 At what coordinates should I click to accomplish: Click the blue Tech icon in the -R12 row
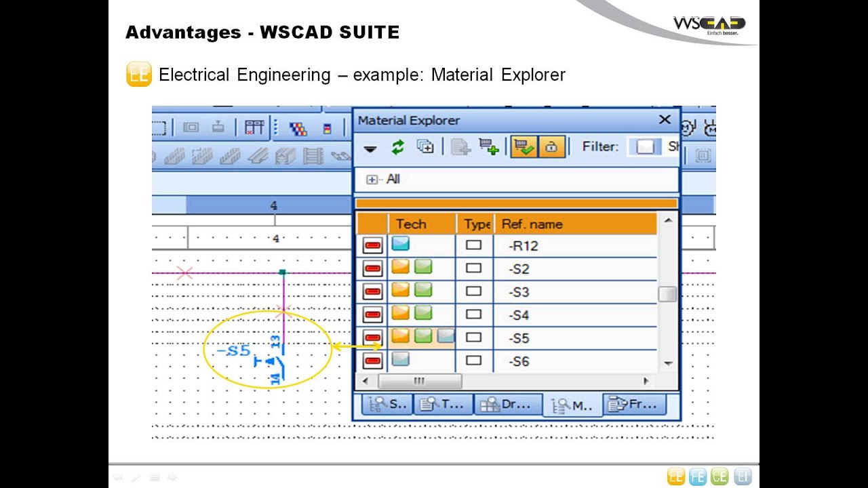[x=400, y=243]
